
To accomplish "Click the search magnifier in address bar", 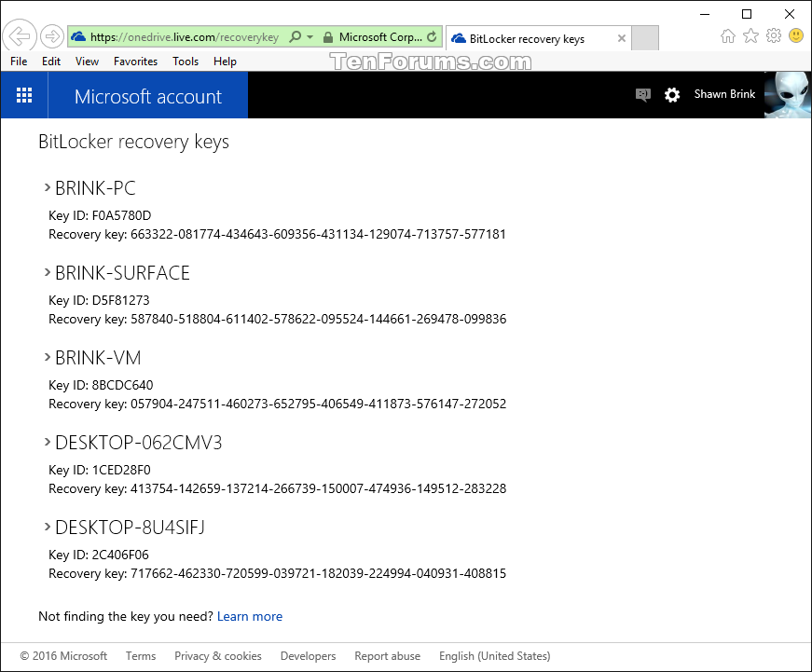I will [x=296, y=36].
